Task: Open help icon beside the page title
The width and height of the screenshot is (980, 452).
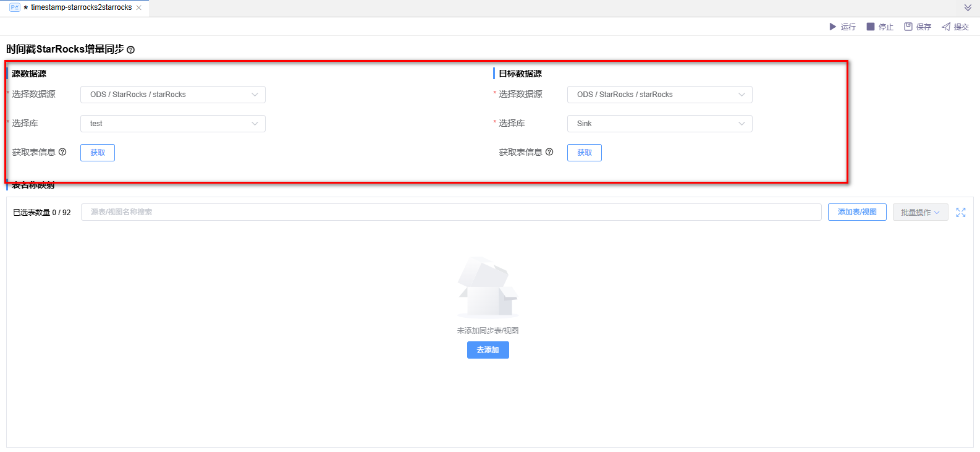Action: click(x=130, y=49)
